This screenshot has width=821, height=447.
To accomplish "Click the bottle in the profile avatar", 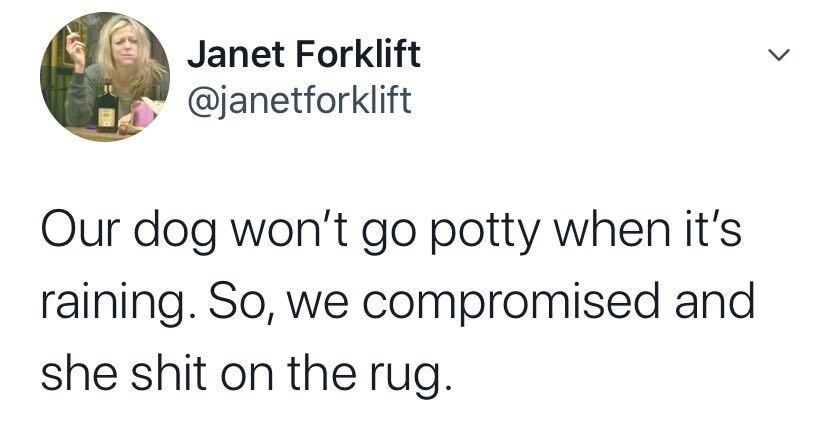I will click(107, 107).
